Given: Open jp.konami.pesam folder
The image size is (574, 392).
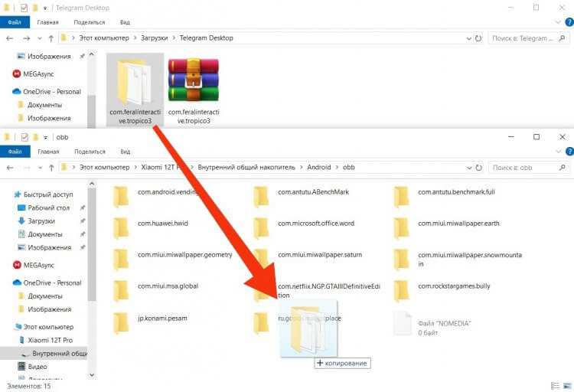Looking at the screenshot, I should (x=150, y=323).
